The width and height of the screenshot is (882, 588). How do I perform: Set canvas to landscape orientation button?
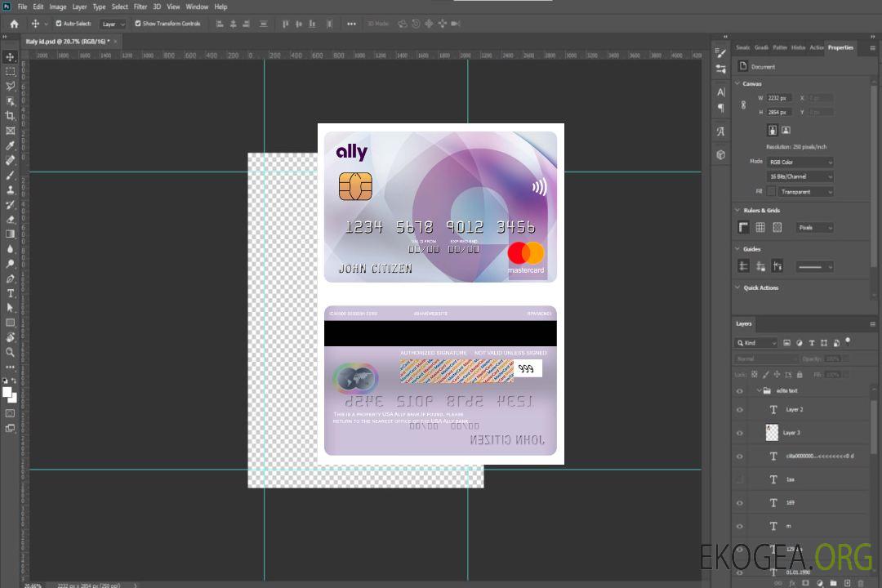tap(786, 131)
